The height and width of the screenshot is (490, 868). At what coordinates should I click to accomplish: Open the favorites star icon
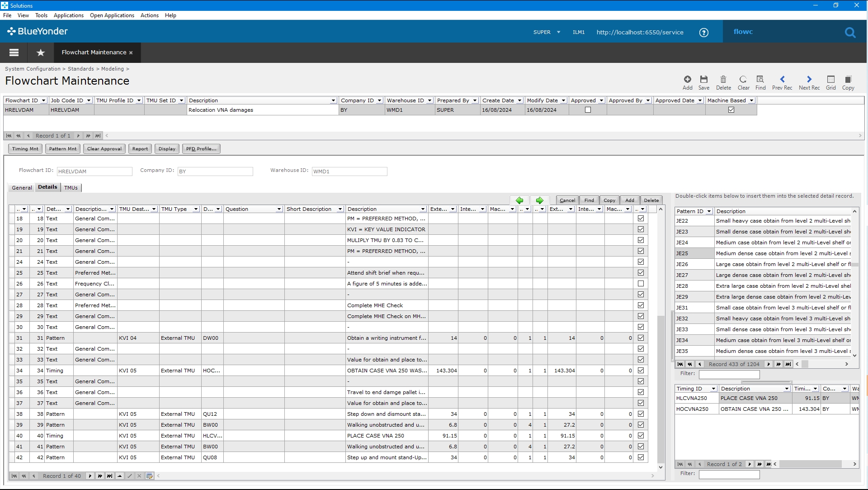tap(41, 52)
